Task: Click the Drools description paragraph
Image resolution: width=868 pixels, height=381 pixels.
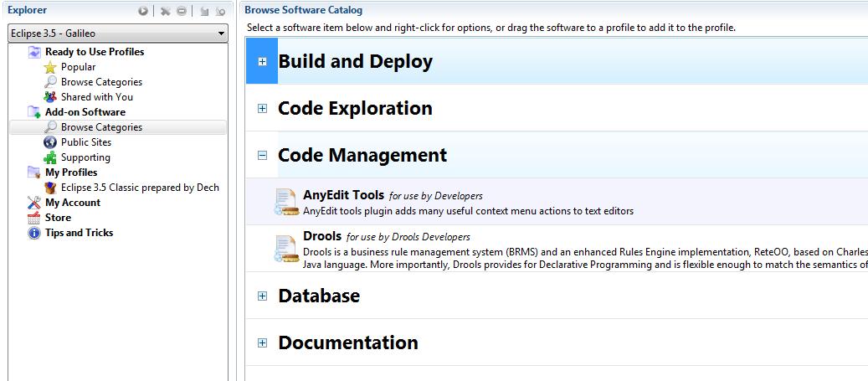Action: click(x=585, y=258)
